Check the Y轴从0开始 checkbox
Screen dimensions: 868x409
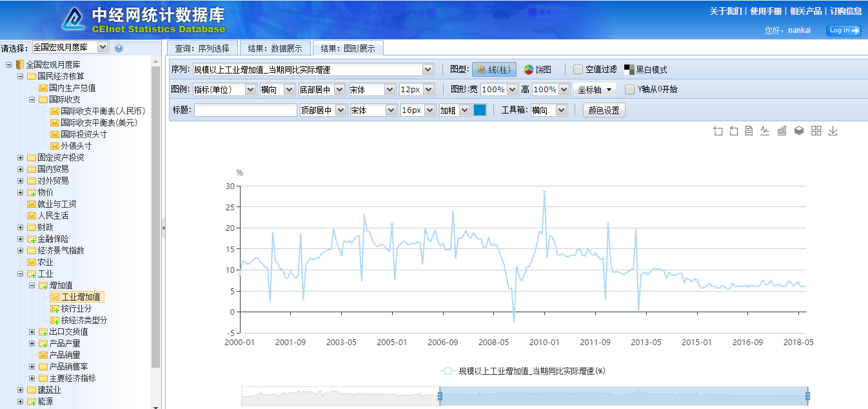pos(629,89)
